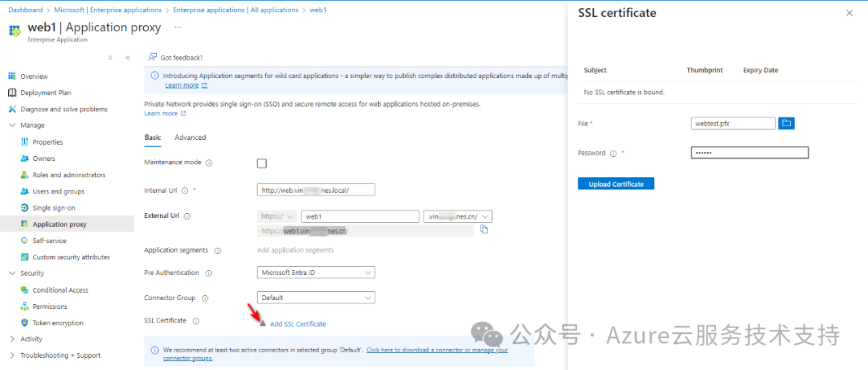Click Add application segments link
Image resolution: width=868 pixels, height=370 pixels.
click(296, 250)
